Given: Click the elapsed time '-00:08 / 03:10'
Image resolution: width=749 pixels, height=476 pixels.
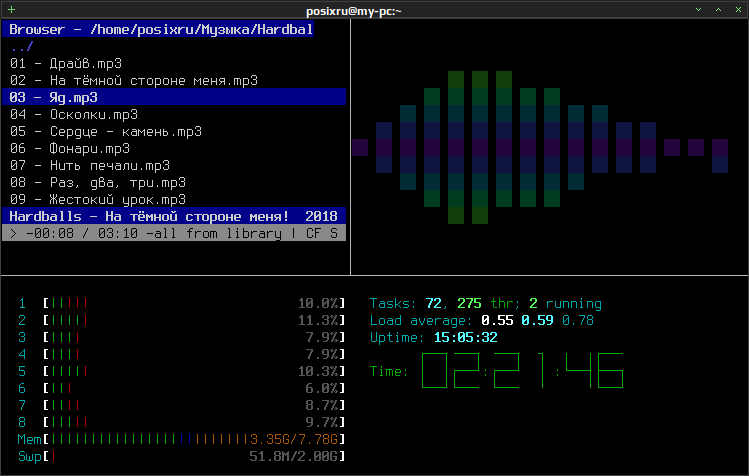Looking at the screenshot, I should tap(82, 234).
